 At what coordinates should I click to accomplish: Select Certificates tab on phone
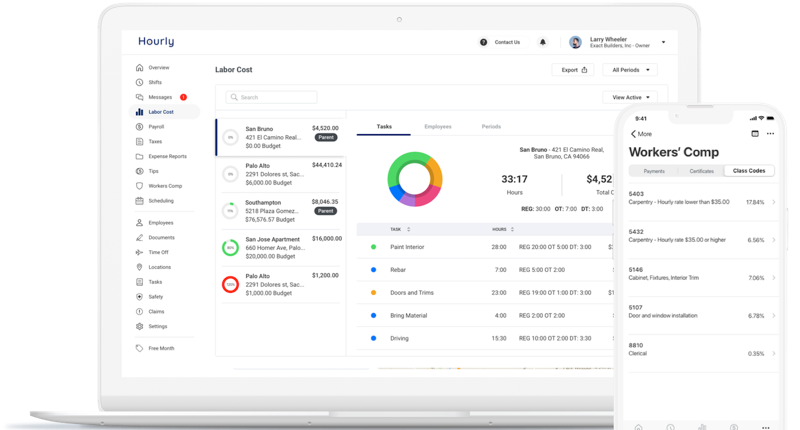[x=702, y=171]
